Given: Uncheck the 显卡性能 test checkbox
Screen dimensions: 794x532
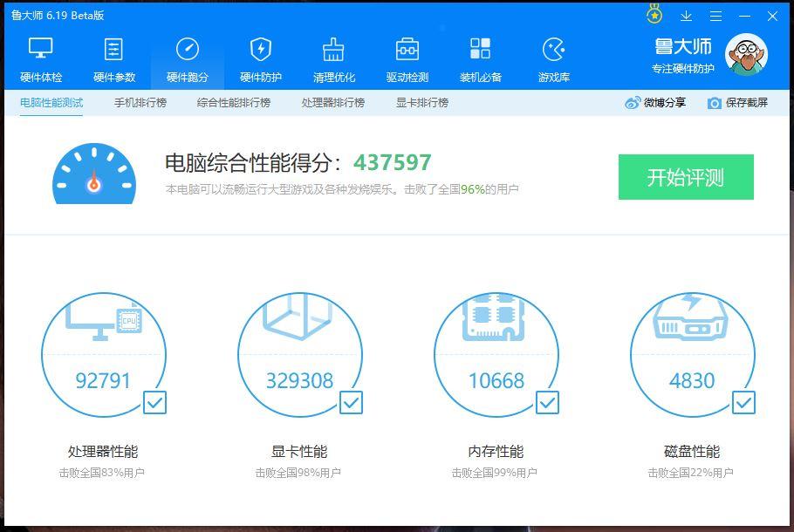Looking at the screenshot, I should click(351, 403).
